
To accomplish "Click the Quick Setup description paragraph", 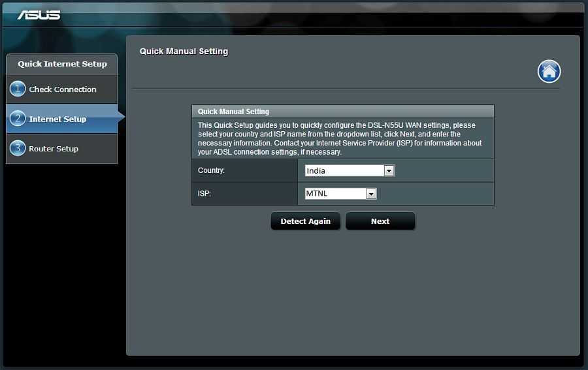I will point(340,138).
